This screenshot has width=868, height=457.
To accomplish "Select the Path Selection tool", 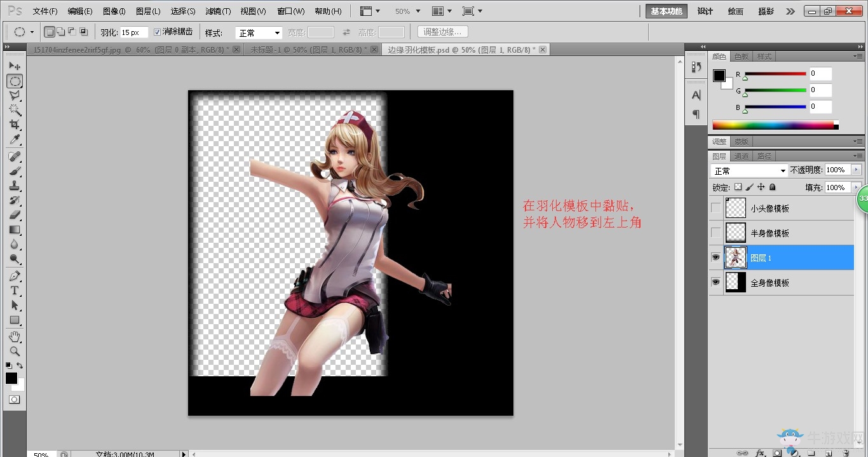I will pos(15,305).
